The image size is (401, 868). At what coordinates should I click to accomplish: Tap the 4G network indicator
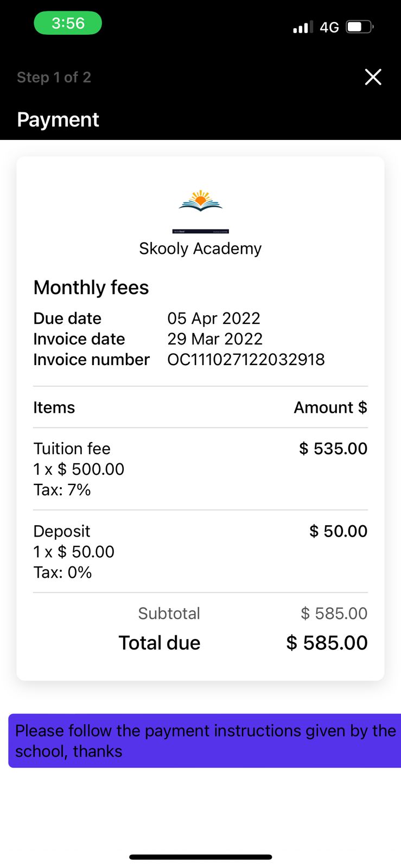[329, 27]
